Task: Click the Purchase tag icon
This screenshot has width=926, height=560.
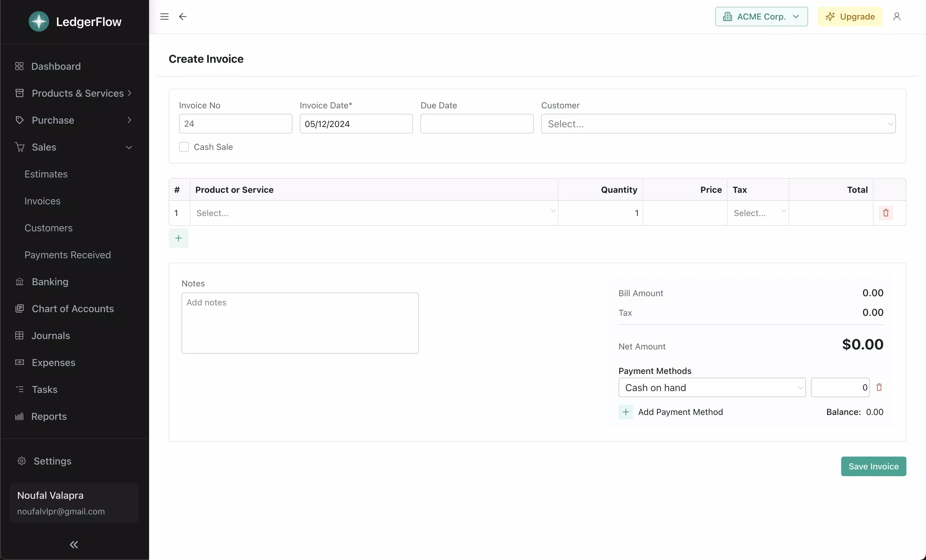Action: (20, 120)
